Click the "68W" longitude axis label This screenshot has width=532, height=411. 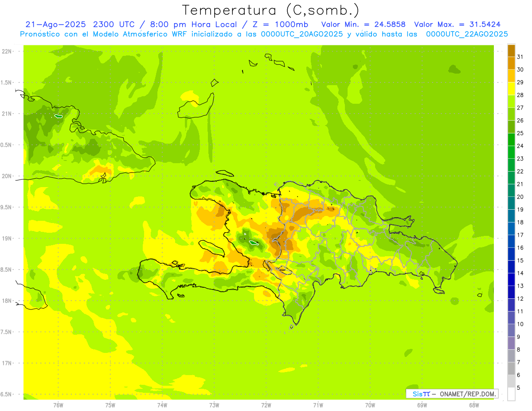[474, 405]
